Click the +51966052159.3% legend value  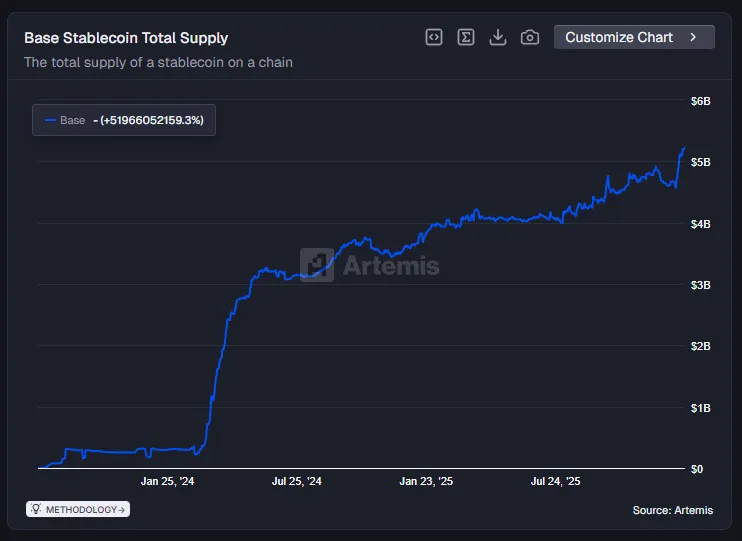(152, 120)
